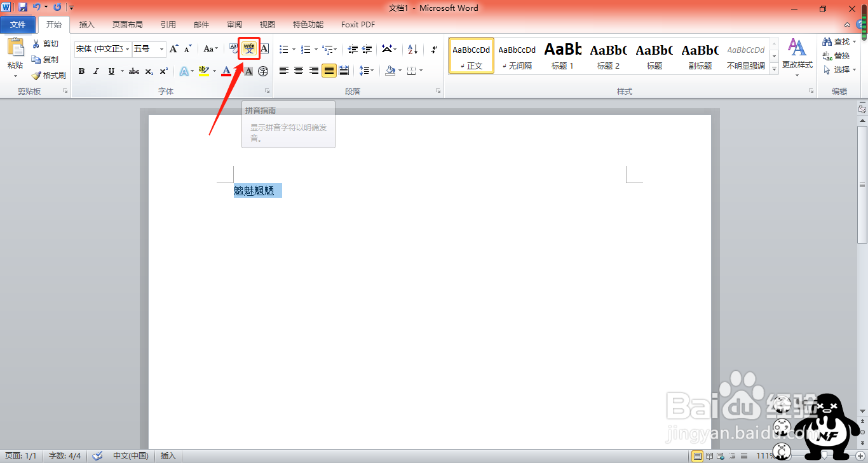The height and width of the screenshot is (463, 868).
Task: Click Find (查找) in editing group
Action: 836,42
